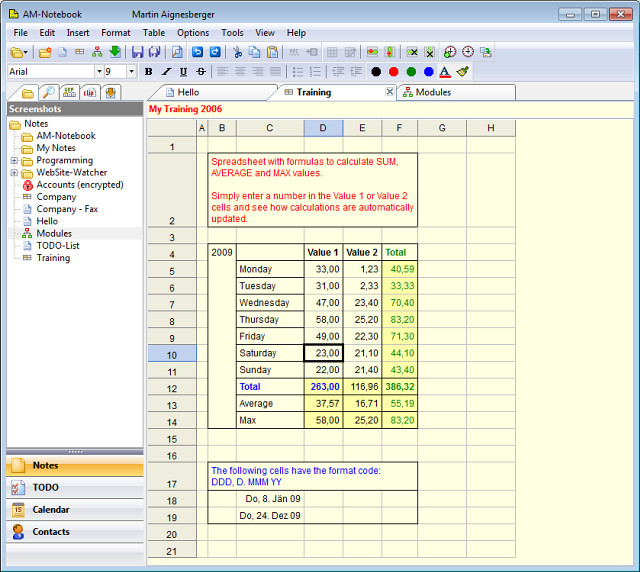The image size is (640, 572).
Task: Click the Print preview icon
Action: [x=177, y=52]
